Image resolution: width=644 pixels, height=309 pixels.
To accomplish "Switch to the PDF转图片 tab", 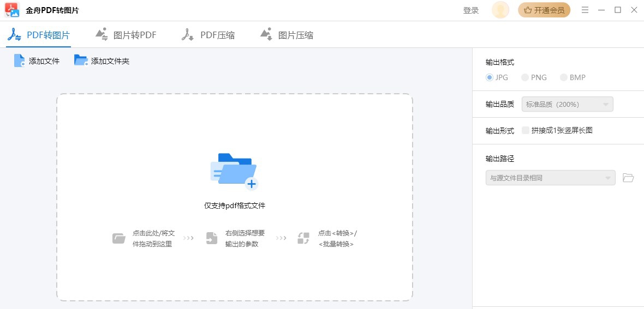I will [x=39, y=35].
